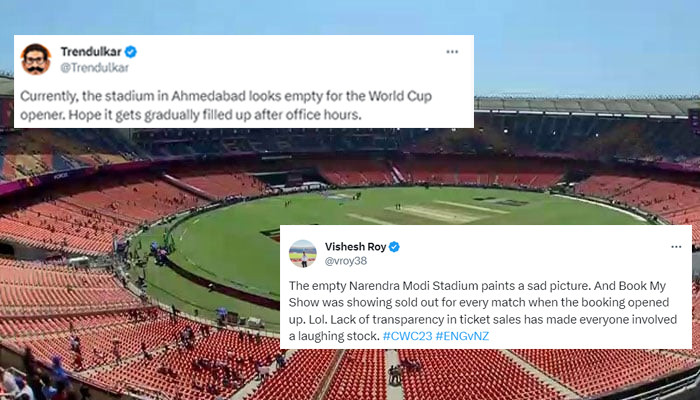Click the Trendulkar display name
700x400 pixels.
[91, 52]
